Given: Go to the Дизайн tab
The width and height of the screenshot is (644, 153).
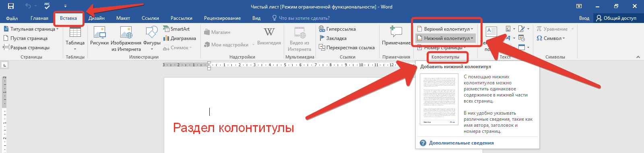Looking at the screenshot, I should coord(97,18).
